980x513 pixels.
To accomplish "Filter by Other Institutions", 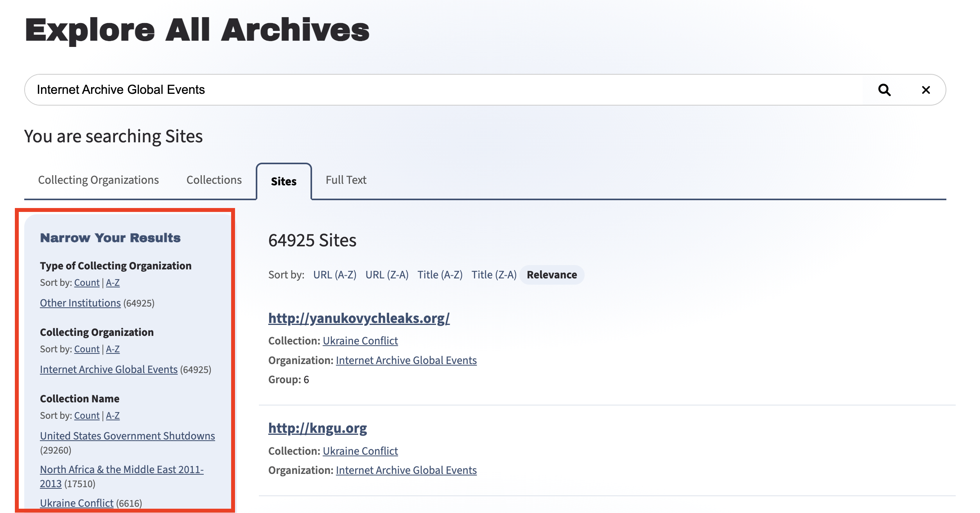I will 80,303.
